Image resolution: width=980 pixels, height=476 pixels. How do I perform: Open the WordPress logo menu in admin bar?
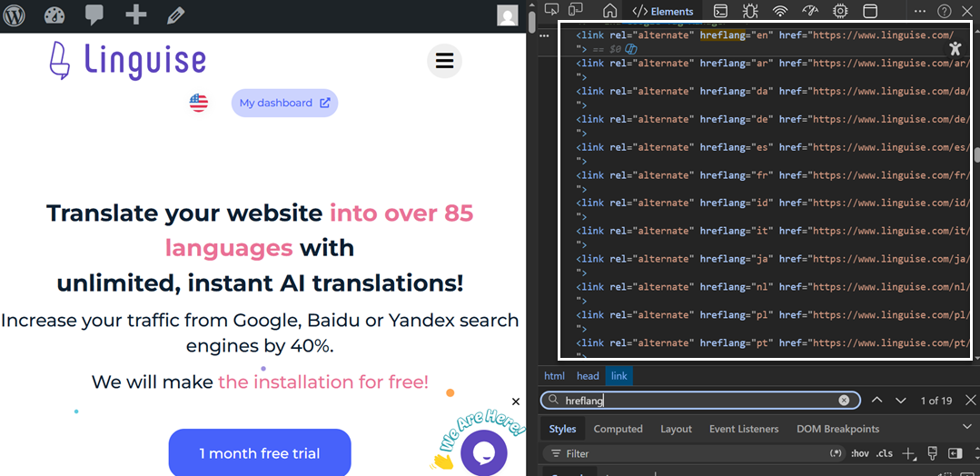coord(14,15)
